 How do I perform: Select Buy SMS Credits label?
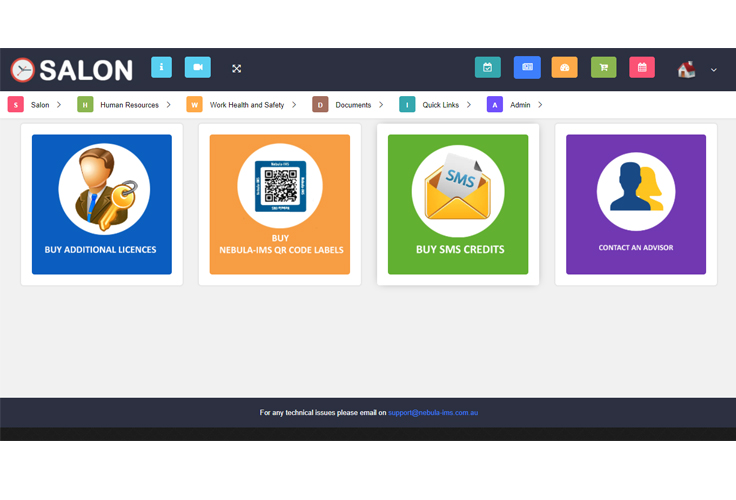pyautogui.click(x=460, y=249)
